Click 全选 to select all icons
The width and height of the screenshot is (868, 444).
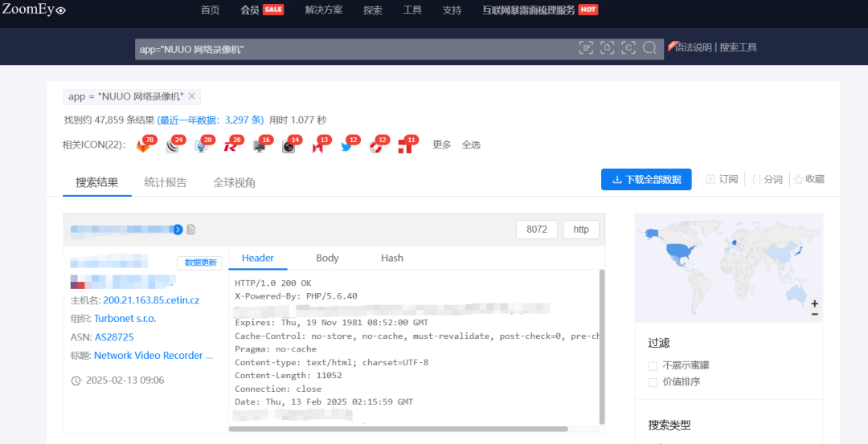[x=471, y=145]
